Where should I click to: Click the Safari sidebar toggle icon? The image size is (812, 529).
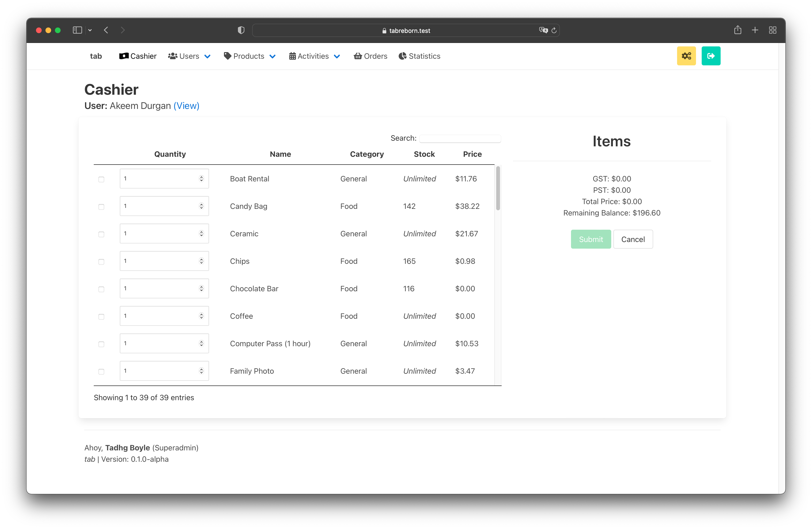point(77,30)
